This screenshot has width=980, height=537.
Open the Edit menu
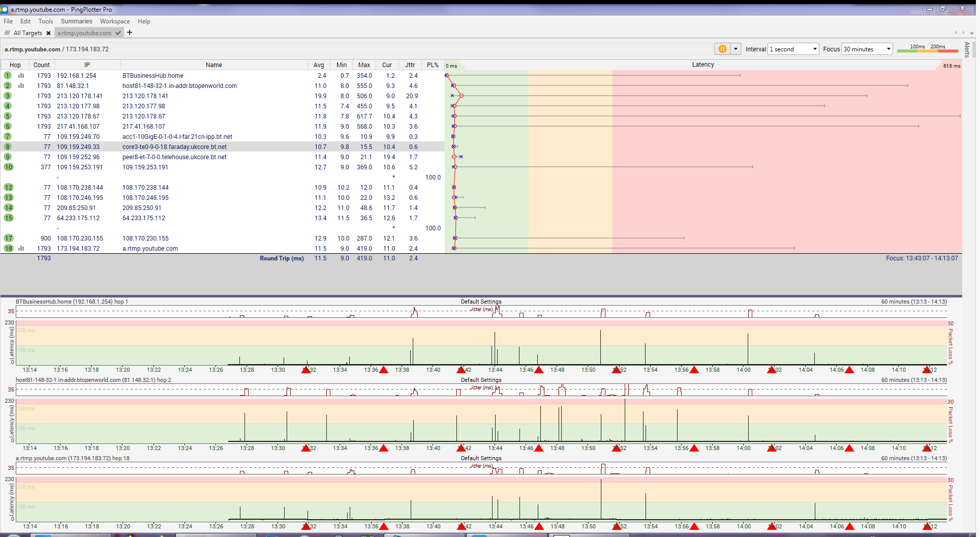25,21
